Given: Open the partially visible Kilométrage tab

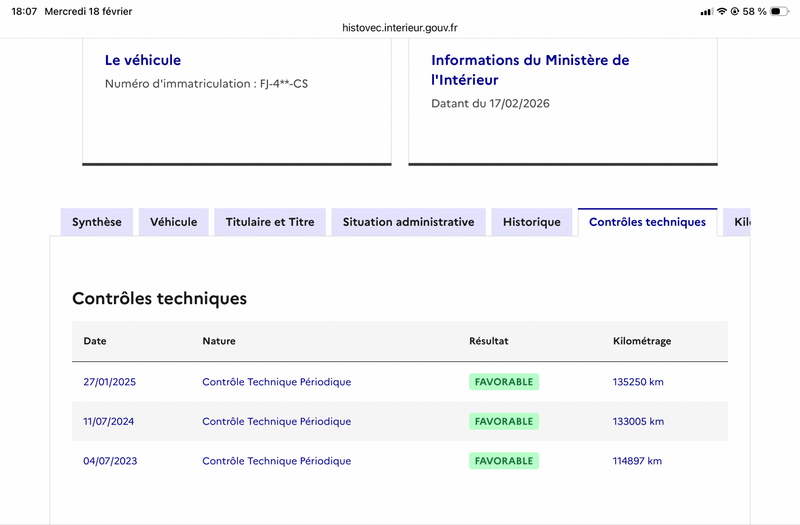Looking at the screenshot, I should tap(739, 222).
